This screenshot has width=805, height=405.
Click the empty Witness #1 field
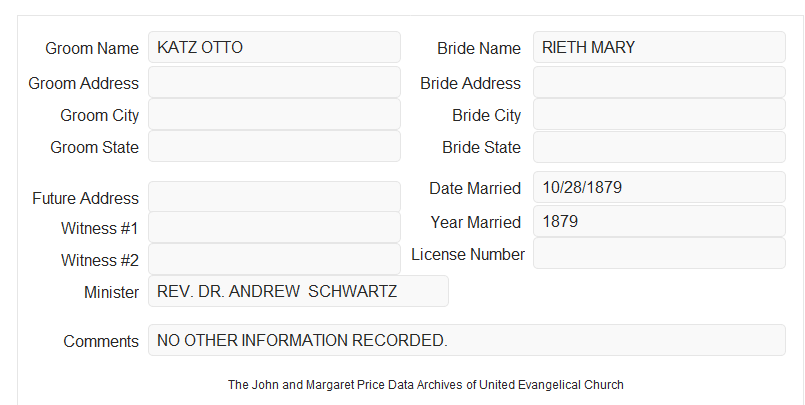(274, 227)
